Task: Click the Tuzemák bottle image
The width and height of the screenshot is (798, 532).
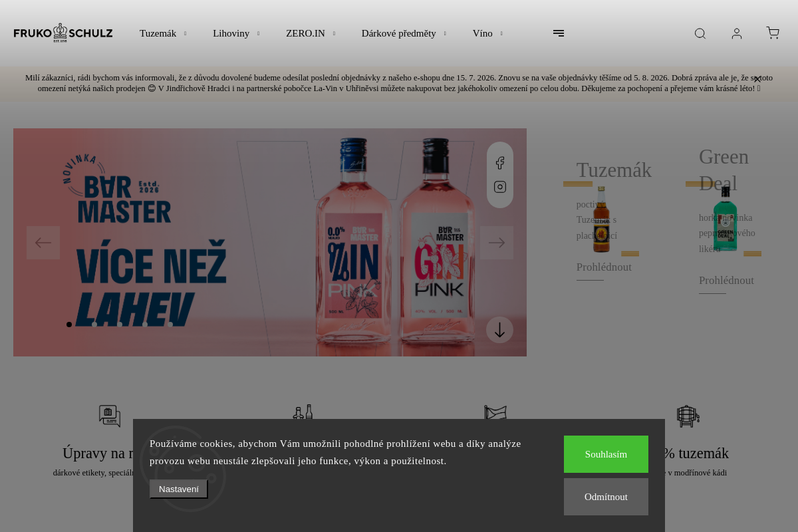Action: pyautogui.click(x=601, y=219)
